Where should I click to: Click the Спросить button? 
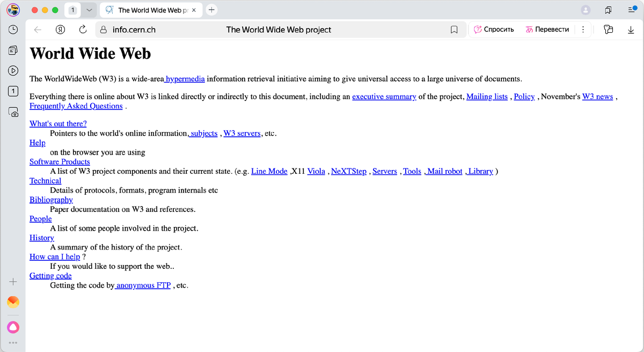pyautogui.click(x=494, y=30)
